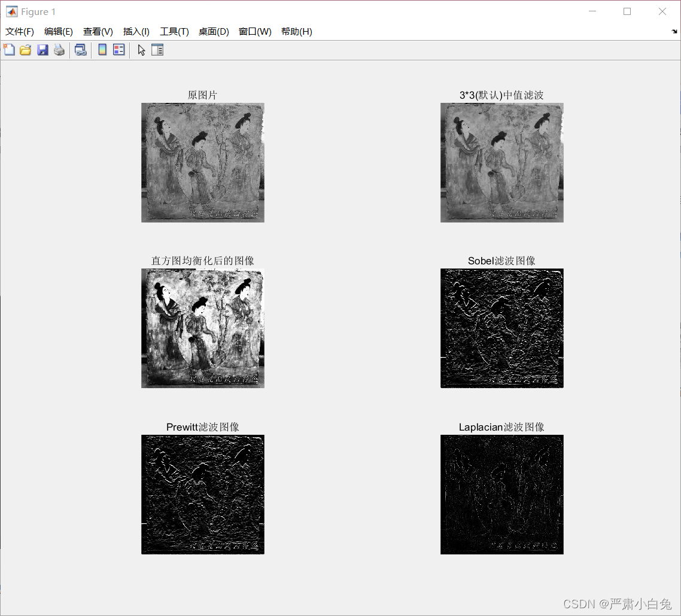This screenshot has width=681, height=616.
Task: Select the 原图片 original image subplot
Action: click(x=203, y=163)
